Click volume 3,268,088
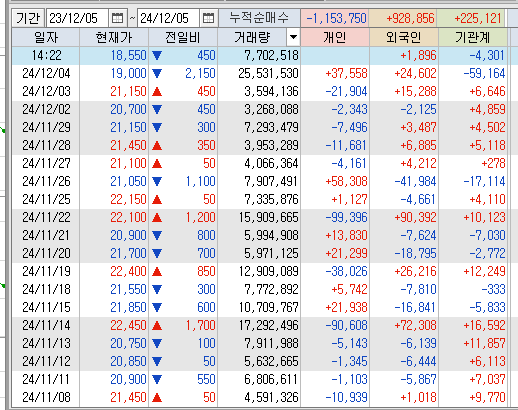The height and width of the screenshot is (410, 518). (271, 109)
